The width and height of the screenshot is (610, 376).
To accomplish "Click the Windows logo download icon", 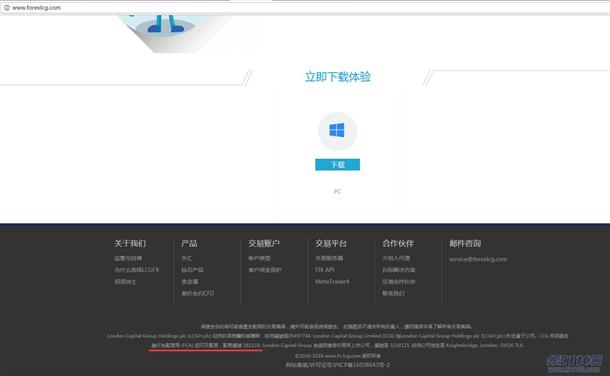I will click(x=337, y=130).
